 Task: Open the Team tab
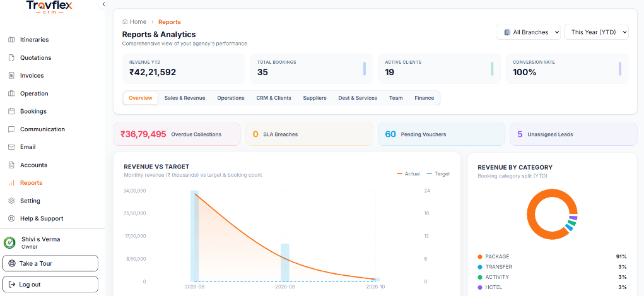[396, 98]
